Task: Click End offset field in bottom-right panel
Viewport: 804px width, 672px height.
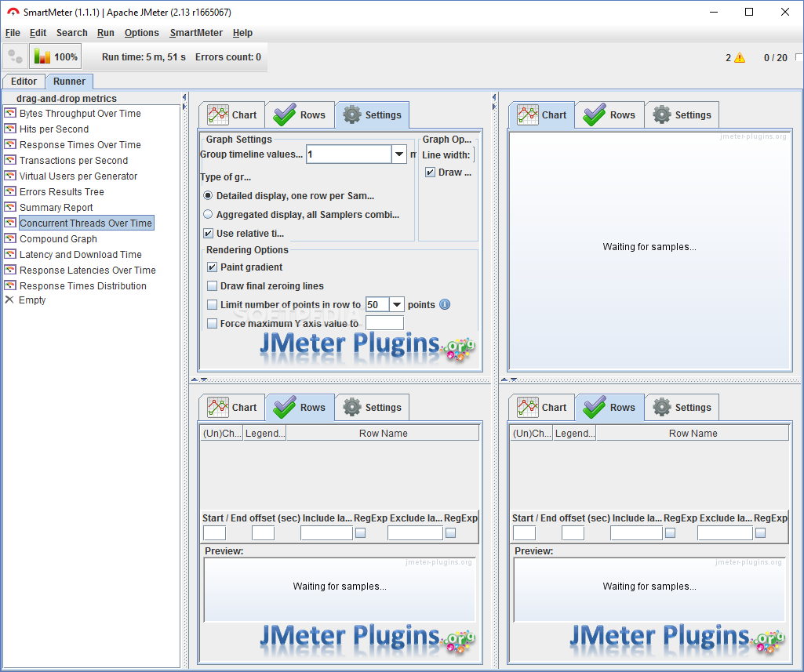Action: point(573,533)
